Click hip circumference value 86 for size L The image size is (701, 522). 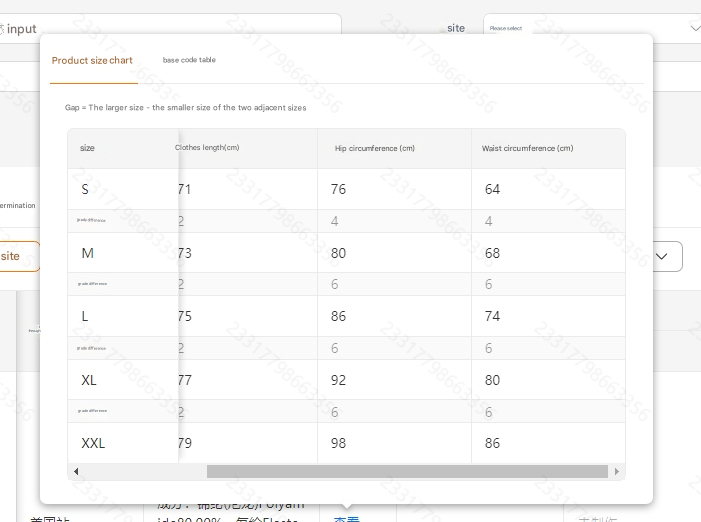click(339, 316)
